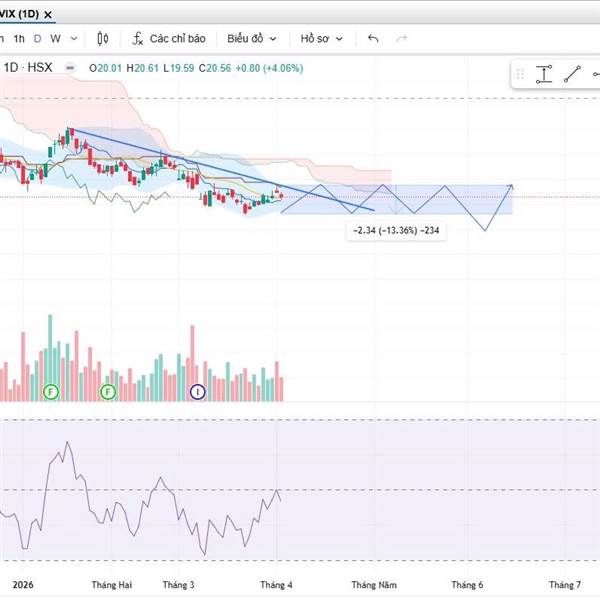The width and height of the screenshot is (600, 600).
Task: Click the Tháng 3 axis label
Action: (x=178, y=585)
